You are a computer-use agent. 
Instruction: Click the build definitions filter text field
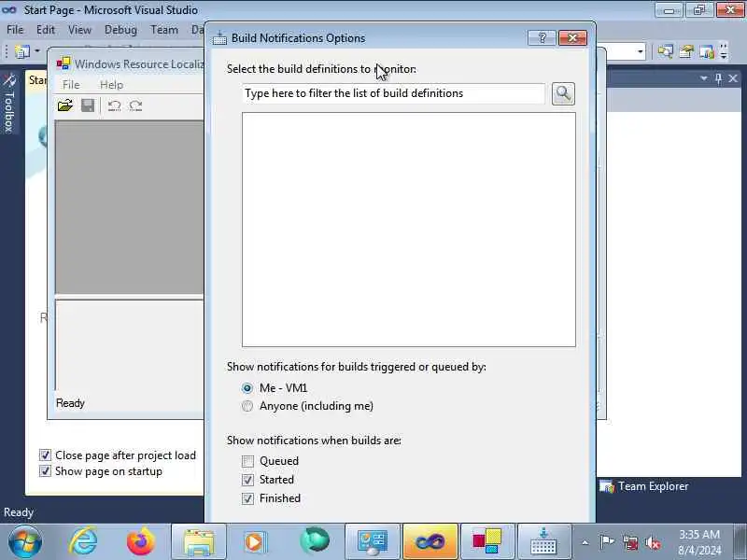tap(393, 93)
